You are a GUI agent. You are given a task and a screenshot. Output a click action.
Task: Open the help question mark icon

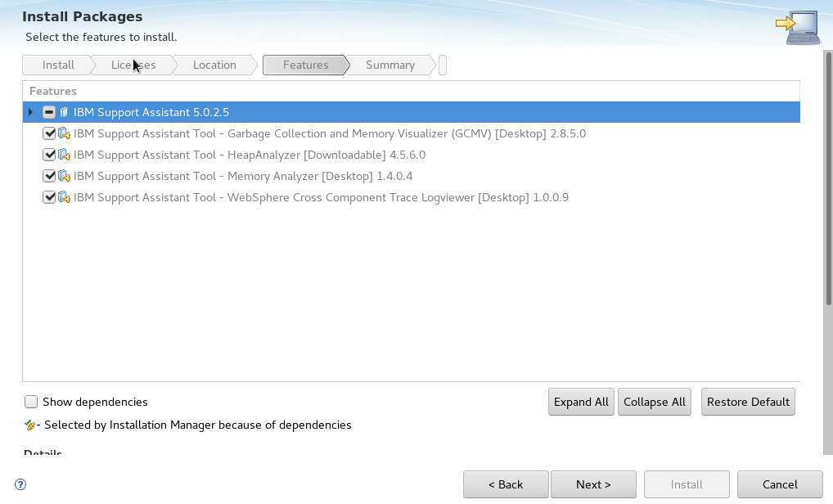coord(20,484)
